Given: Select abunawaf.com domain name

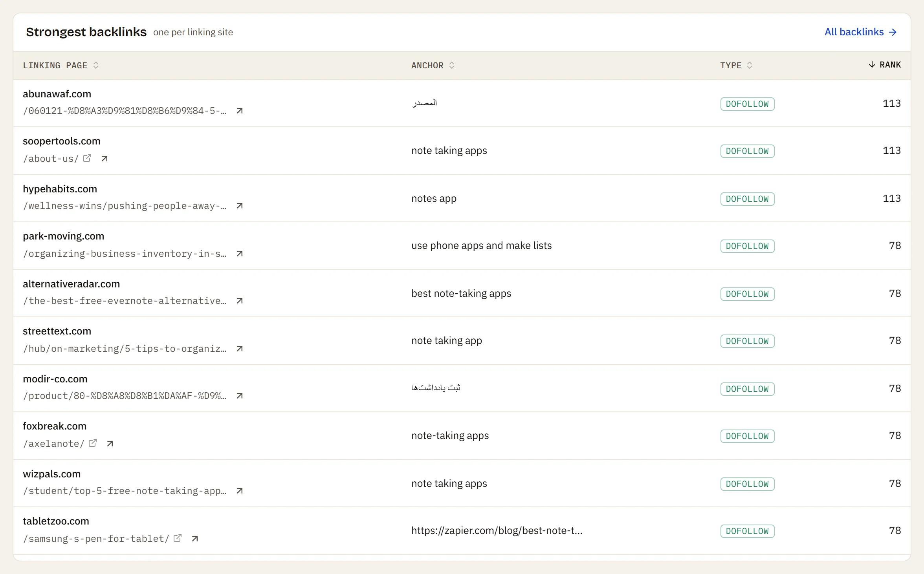Looking at the screenshot, I should [x=57, y=94].
